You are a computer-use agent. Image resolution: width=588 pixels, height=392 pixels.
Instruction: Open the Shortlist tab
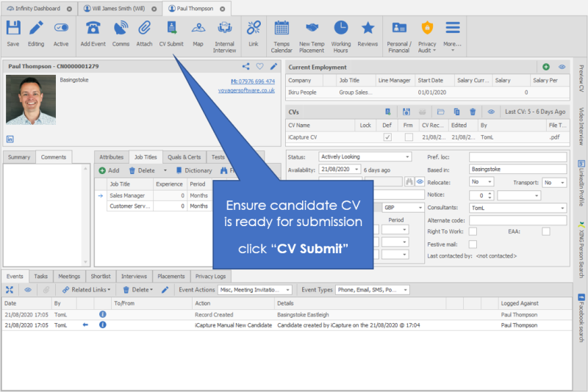(x=100, y=276)
